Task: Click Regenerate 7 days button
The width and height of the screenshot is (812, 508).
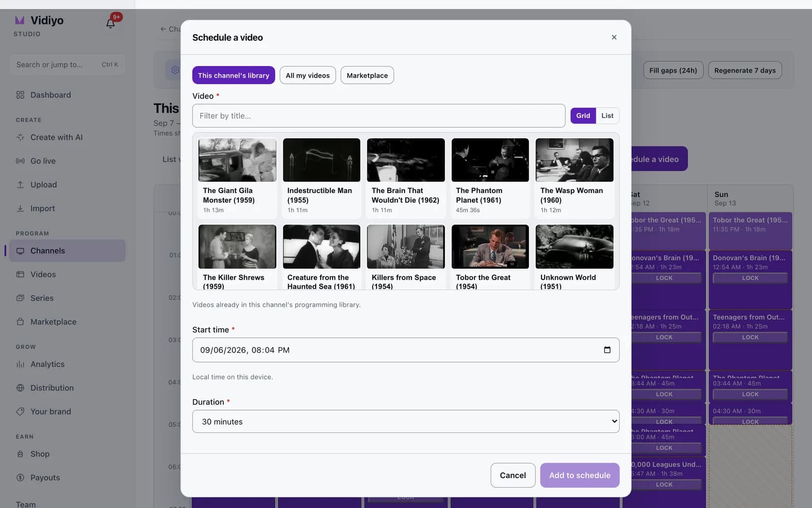Action: [x=745, y=70]
